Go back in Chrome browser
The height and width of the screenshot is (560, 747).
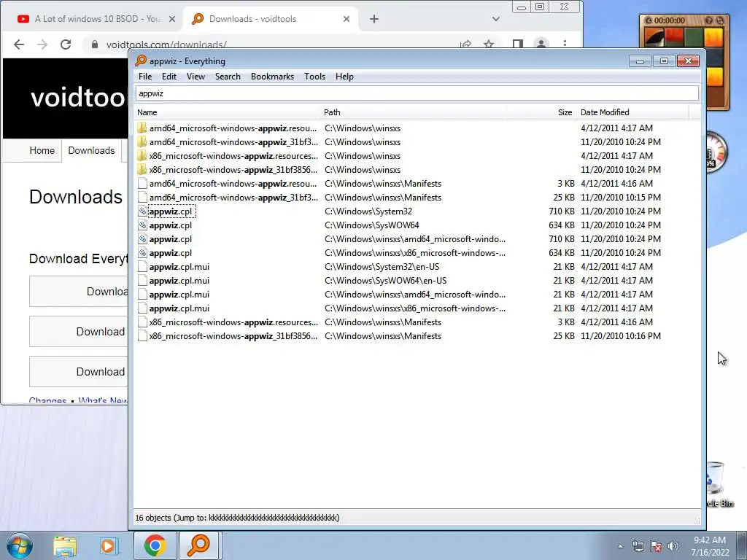pos(18,44)
